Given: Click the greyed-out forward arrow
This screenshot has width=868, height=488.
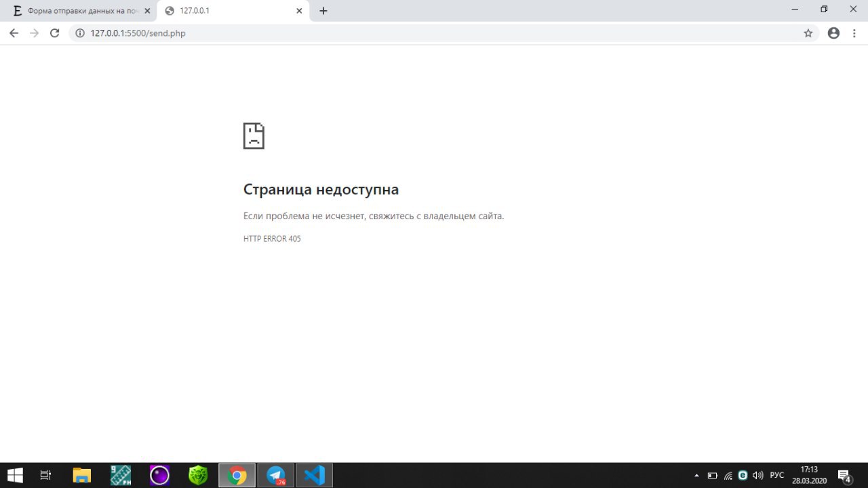Looking at the screenshot, I should click(35, 33).
